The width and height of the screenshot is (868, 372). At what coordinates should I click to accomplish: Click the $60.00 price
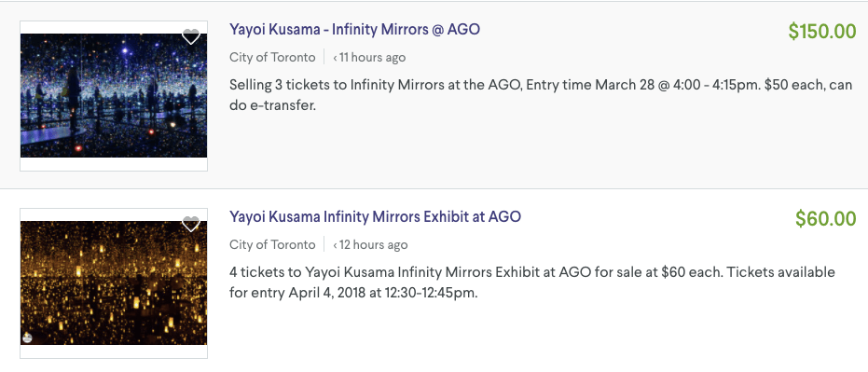click(826, 219)
